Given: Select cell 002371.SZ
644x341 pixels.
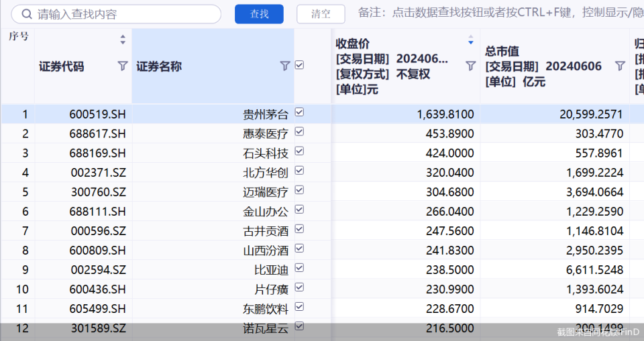Looking at the screenshot, I should pyautogui.click(x=83, y=172).
